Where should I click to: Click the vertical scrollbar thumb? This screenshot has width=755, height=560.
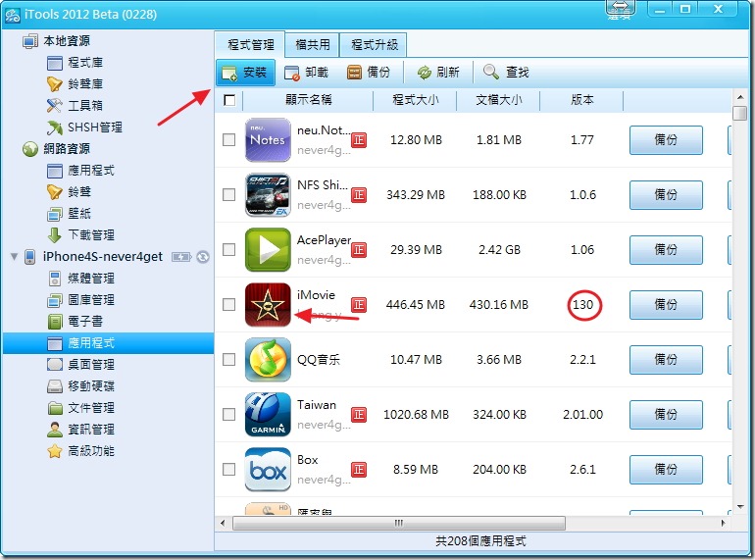pyautogui.click(x=740, y=114)
